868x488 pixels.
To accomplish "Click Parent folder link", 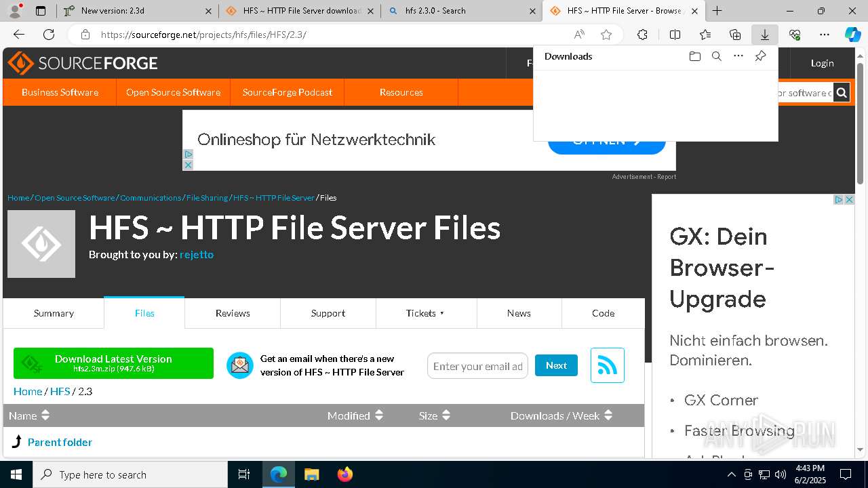I will 60,442.
